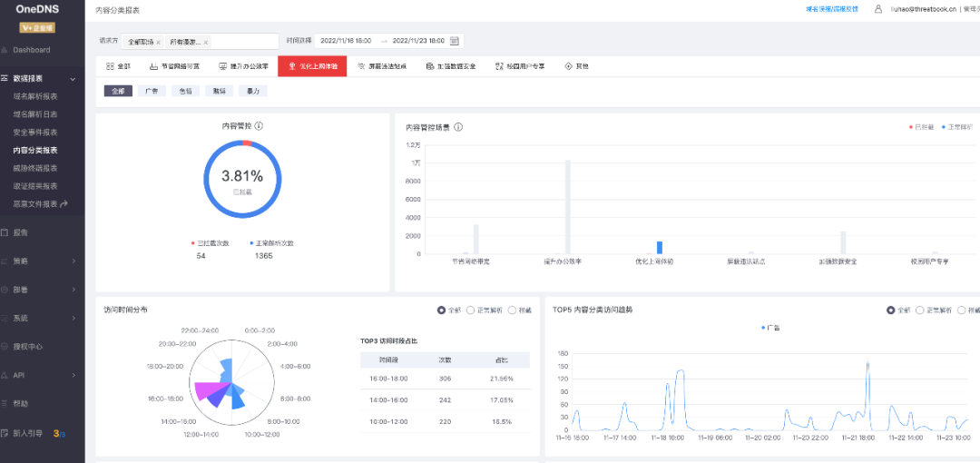Click the 域名误报/漏报反馈 link
Screen dimensions: 980x463
point(832,9)
